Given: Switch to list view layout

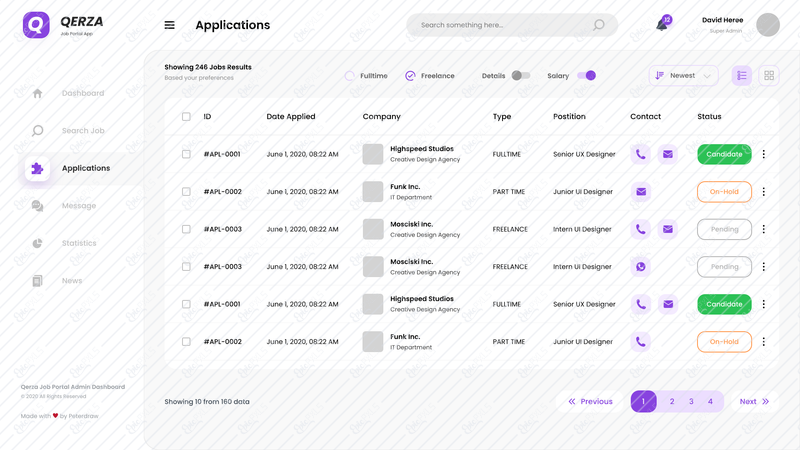Looking at the screenshot, I should [x=742, y=76].
